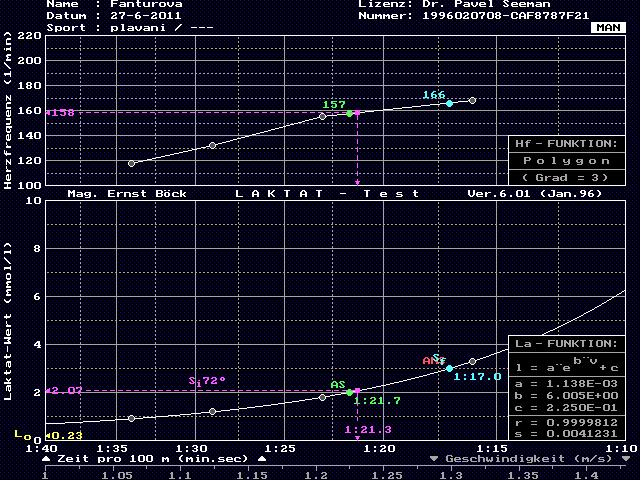The width and height of the screenshot is (641, 483).
Task: Click the s = 0.0041231 value
Action: click(x=567, y=434)
